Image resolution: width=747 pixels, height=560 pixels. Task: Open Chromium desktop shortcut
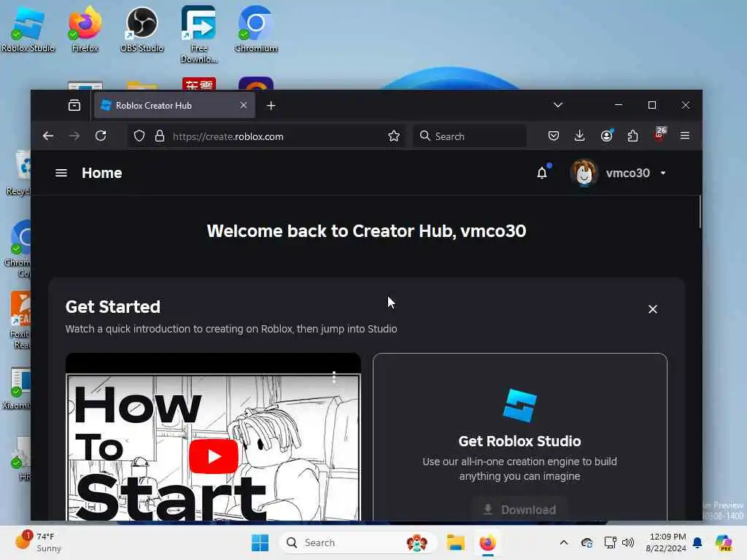point(256,29)
